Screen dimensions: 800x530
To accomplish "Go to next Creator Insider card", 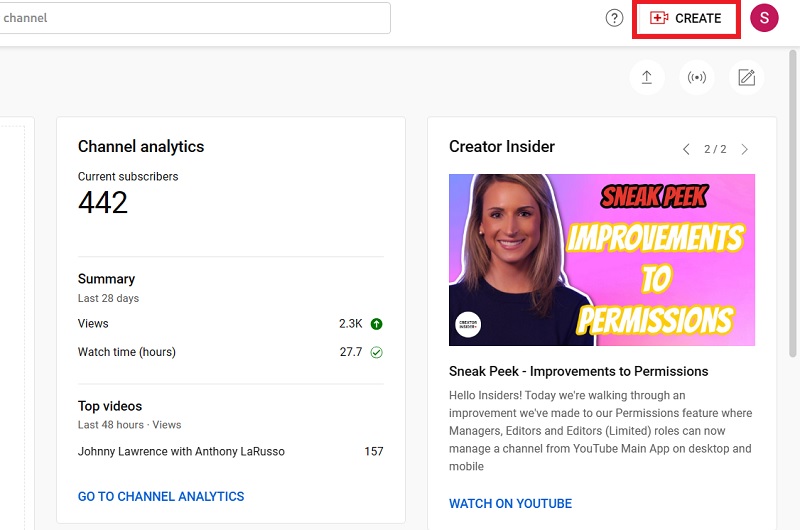I will [x=745, y=149].
